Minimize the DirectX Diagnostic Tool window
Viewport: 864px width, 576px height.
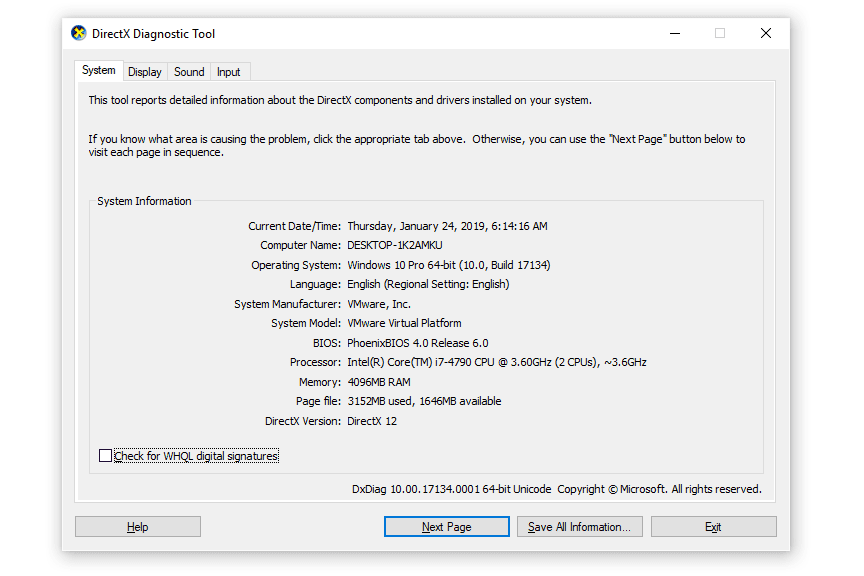point(674,33)
